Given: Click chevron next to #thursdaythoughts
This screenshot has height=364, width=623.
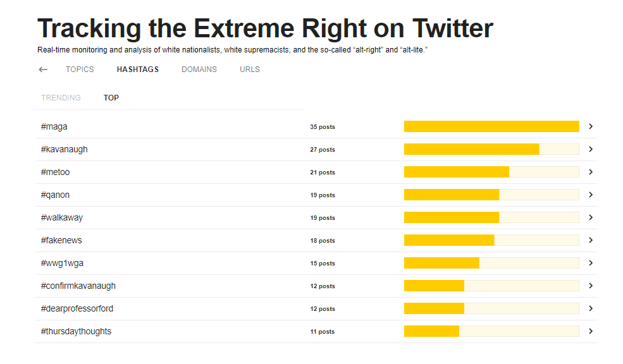Looking at the screenshot, I should coord(591,331).
